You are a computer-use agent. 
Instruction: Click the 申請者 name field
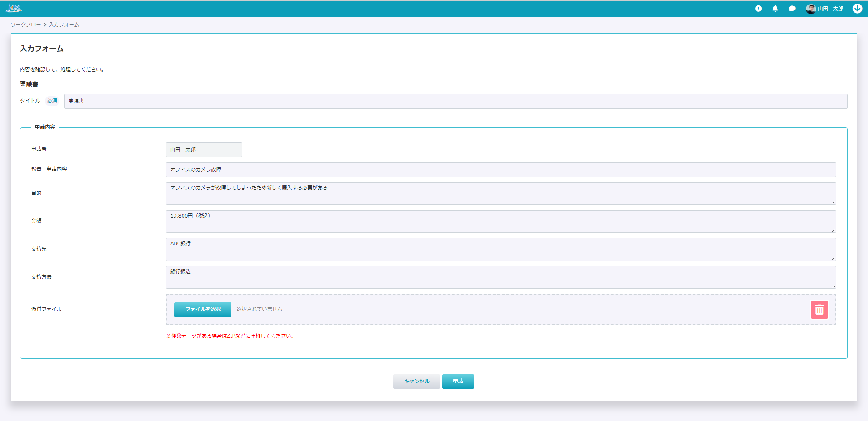point(204,150)
